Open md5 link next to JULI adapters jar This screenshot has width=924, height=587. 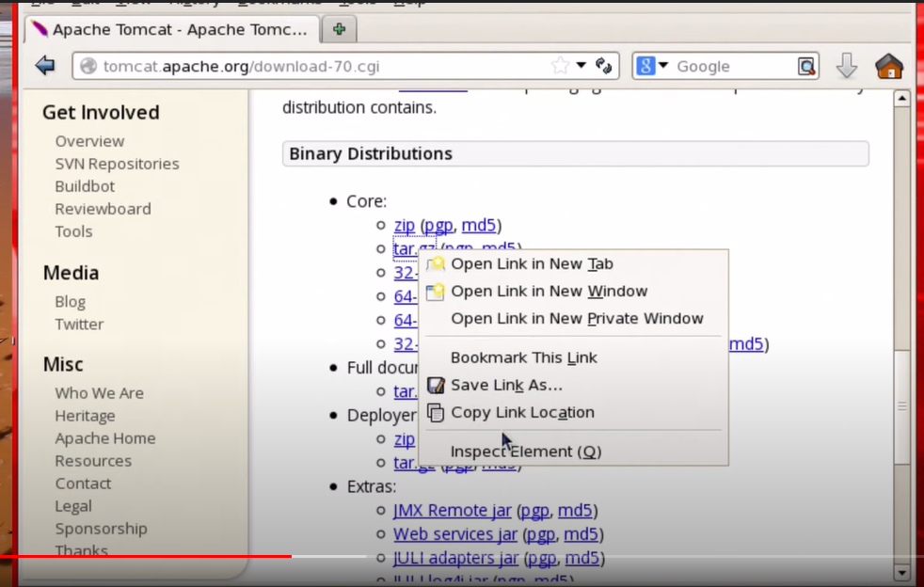click(582, 558)
